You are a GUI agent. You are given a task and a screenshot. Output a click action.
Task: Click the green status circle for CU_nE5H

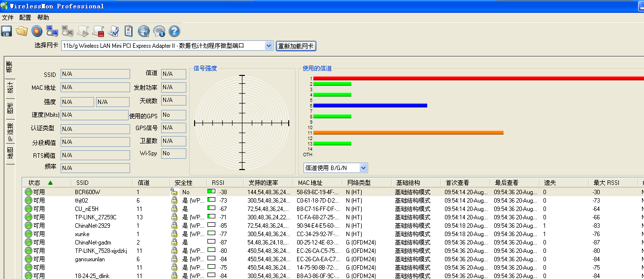click(x=29, y=209)
